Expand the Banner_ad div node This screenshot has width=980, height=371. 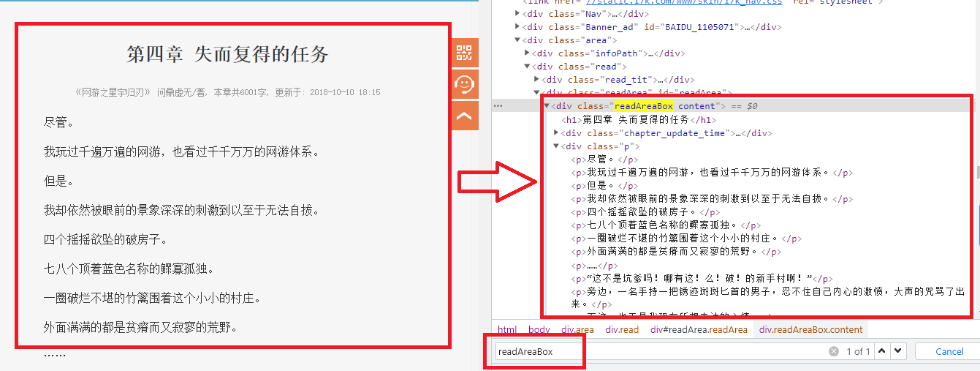coord(517,27)
